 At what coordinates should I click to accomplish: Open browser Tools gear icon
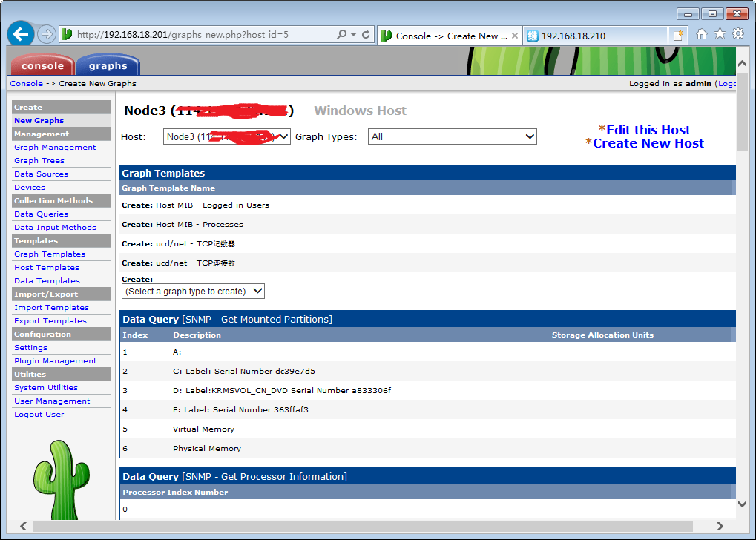tap(738, 34)
